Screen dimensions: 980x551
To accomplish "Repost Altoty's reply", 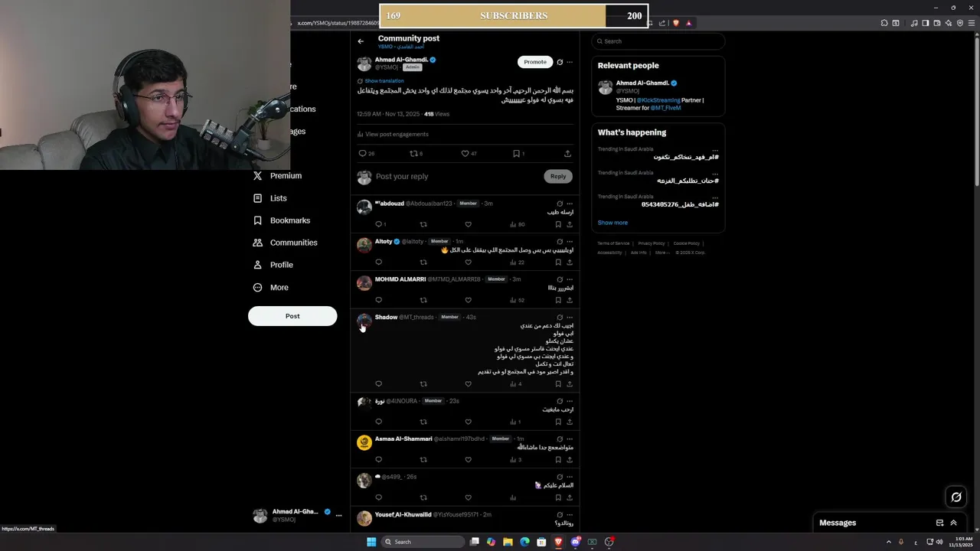I will click(x=423, y=262).
